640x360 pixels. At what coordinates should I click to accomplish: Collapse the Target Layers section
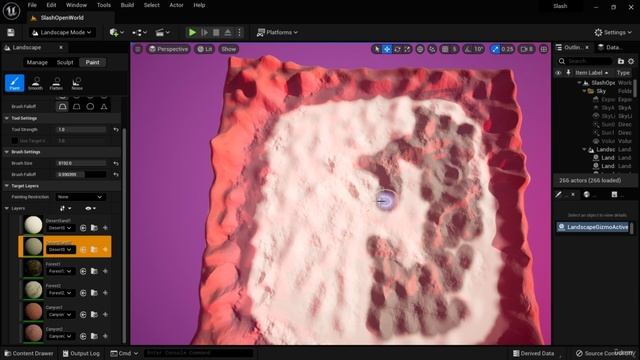(7, 186)
